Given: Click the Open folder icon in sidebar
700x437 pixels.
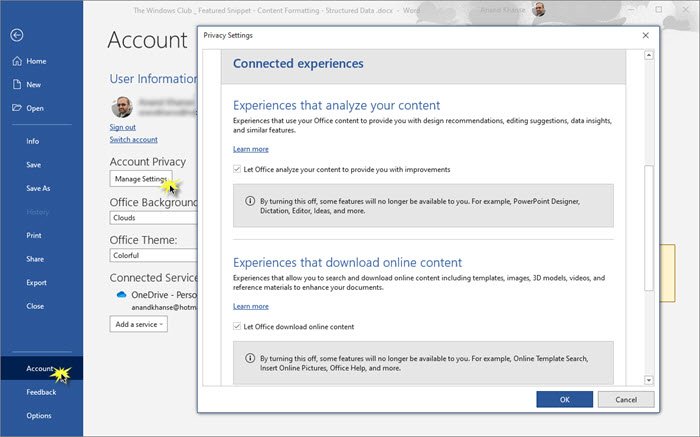Looking at the screenshot, I should [17, 108].
